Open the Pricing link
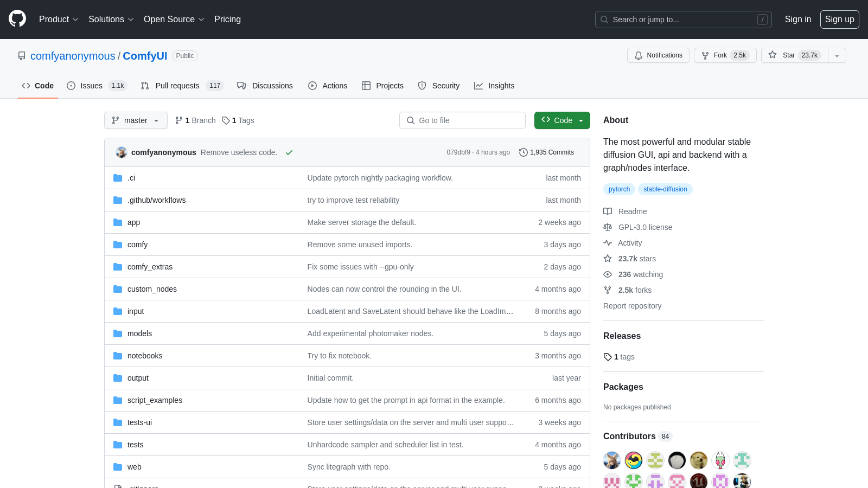868x488 pixels. point(227,19)
